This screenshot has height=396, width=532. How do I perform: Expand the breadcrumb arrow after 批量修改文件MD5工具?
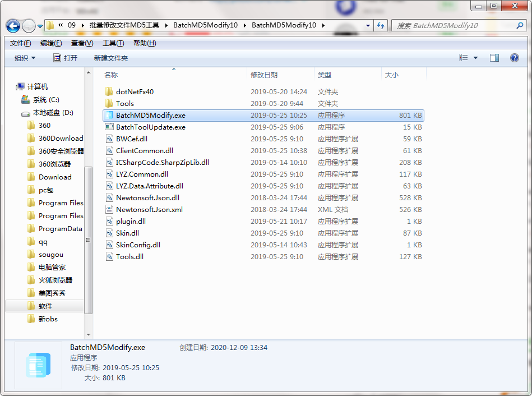tap(166, 25)
